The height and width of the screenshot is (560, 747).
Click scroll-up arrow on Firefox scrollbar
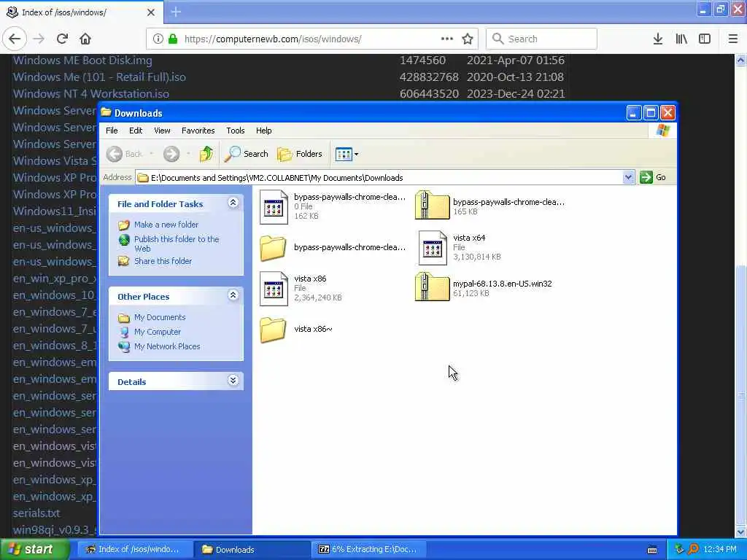[x=740, y=61]
